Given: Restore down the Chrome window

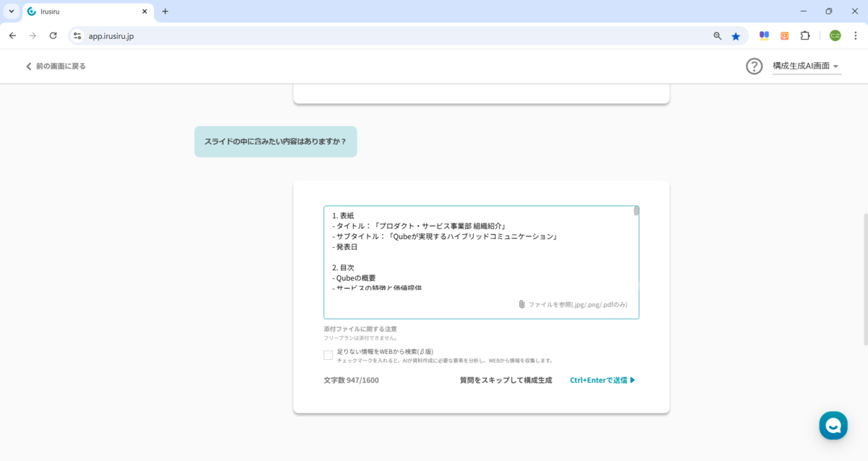Looking at the screenshot, I should click(x=829, y=12).
